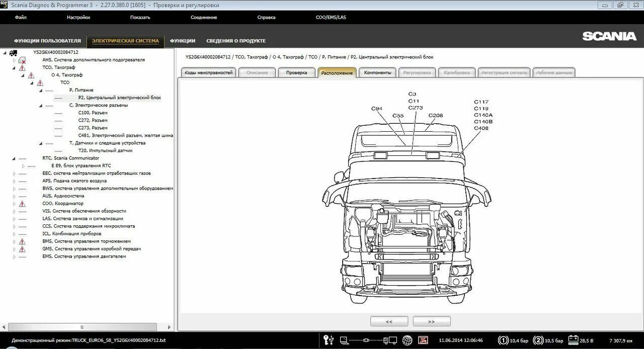
Task: Click the globe network icon in status bar
Action: (x=407, y=340)
